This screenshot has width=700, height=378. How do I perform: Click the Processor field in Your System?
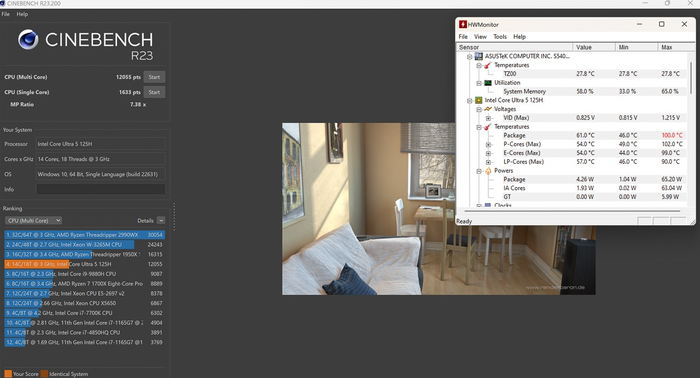click(100, 144)
